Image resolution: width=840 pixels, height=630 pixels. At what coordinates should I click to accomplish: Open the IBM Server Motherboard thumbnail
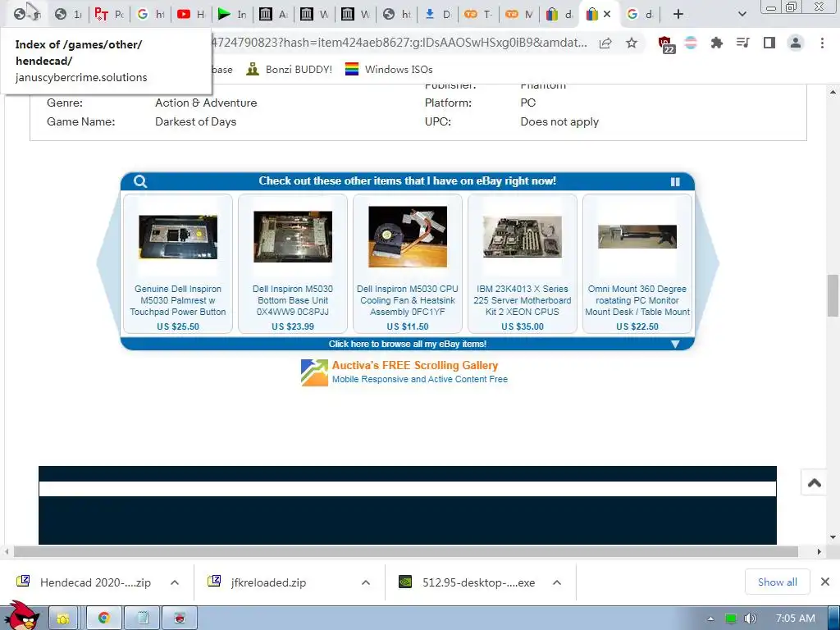(x=523, y=237)
